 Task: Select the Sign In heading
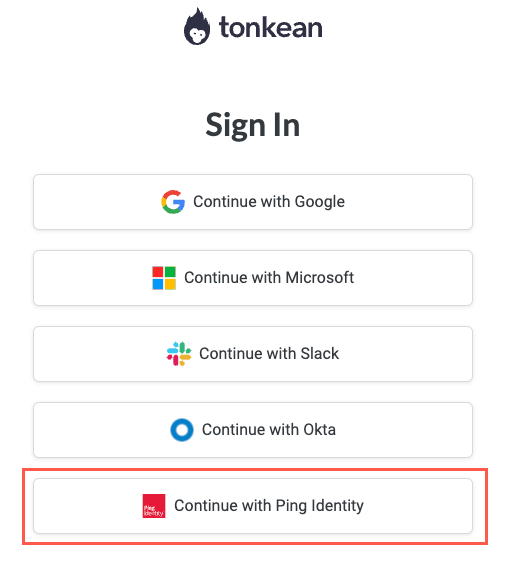click(253, 125)
